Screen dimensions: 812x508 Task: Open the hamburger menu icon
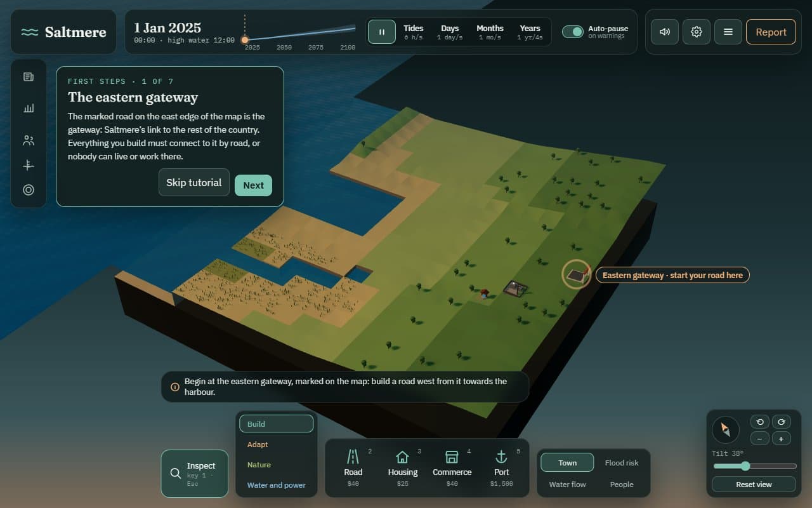(x=728, y=32)
